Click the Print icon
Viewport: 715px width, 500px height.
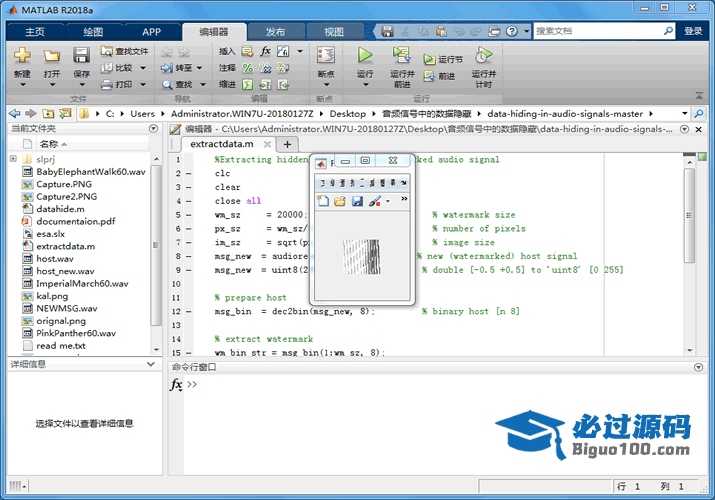(x=107, y=85)
